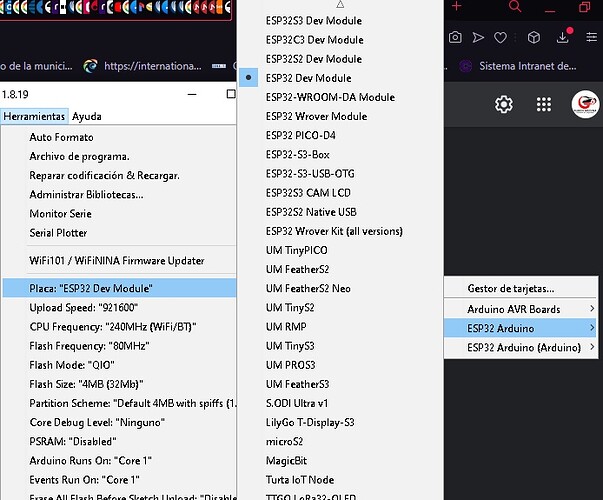Click the heart bookmark icon

500,38
